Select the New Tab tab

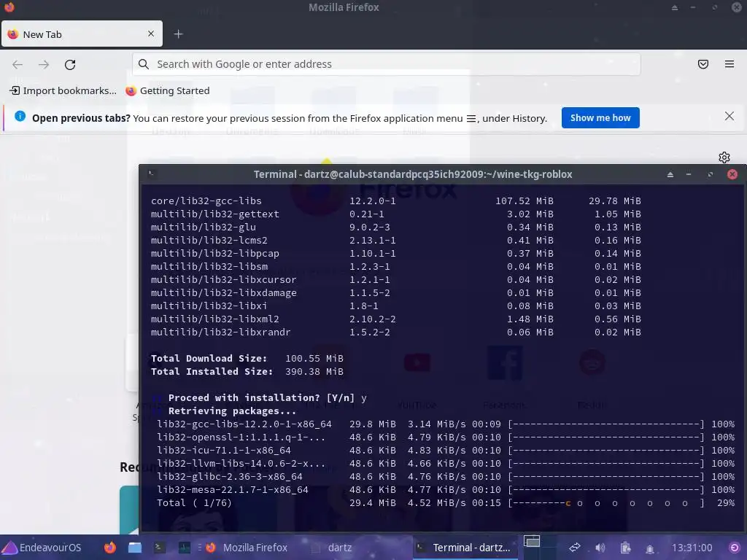click(82, 34)
